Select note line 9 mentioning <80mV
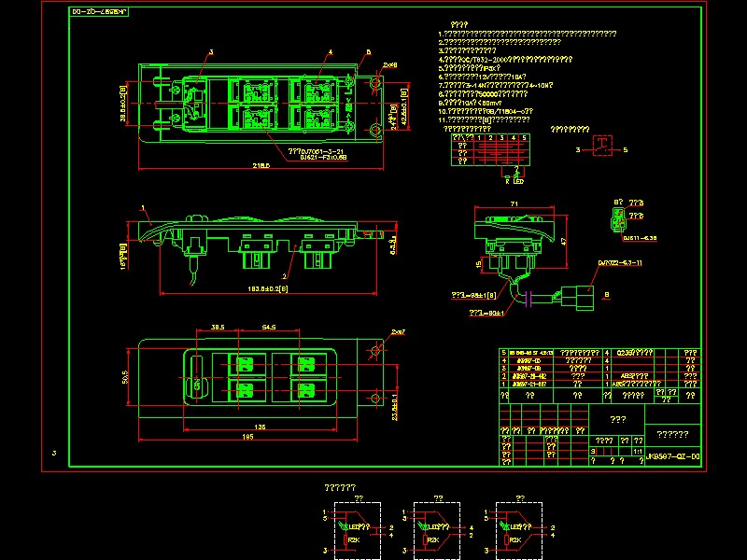Image resolution: width=747 pixels, height=560 pixels. click(x=470, y=103)
